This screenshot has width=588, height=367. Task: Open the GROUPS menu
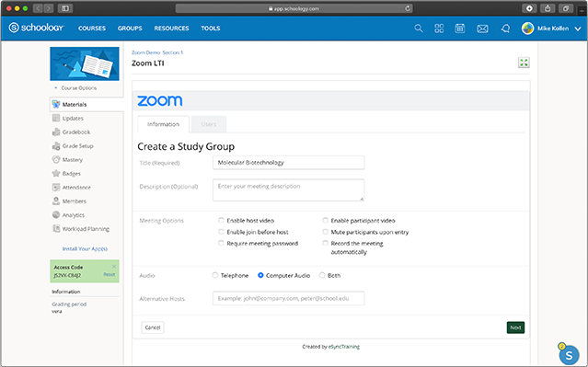(130, 29)
